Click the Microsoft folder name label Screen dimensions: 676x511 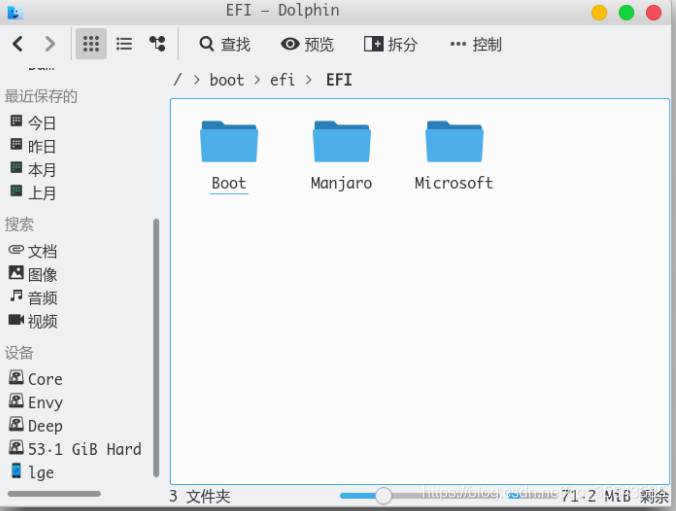[454, 183]
